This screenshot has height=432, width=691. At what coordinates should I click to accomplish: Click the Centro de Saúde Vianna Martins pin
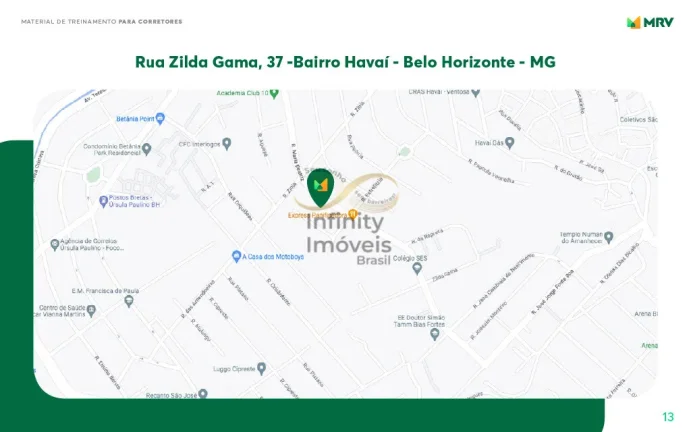pyautogui.click(x=91, y=311)
